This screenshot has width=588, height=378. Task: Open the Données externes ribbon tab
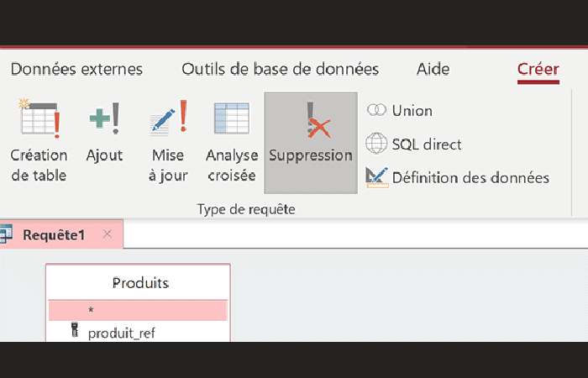(76, 69)
